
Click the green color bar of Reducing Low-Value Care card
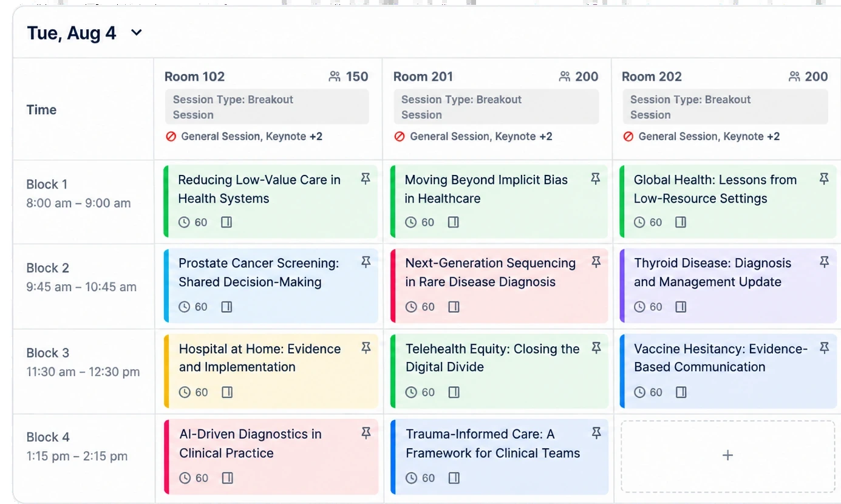point(166,202)
